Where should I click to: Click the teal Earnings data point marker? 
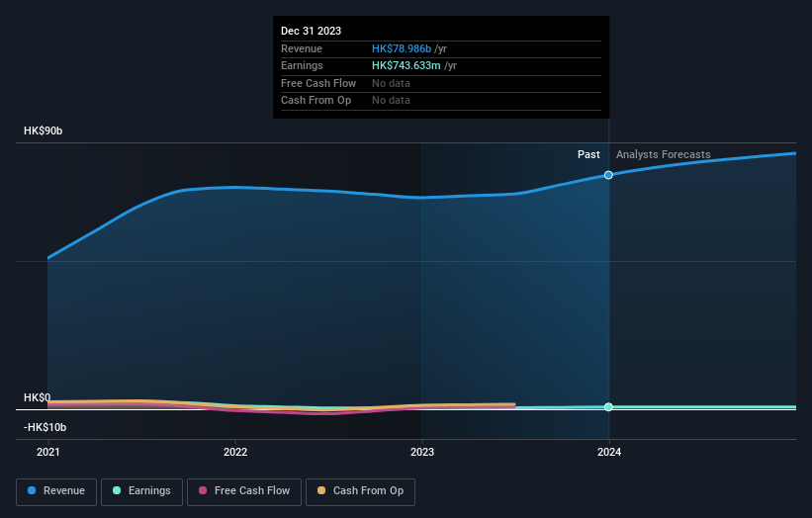pos(608,406)
